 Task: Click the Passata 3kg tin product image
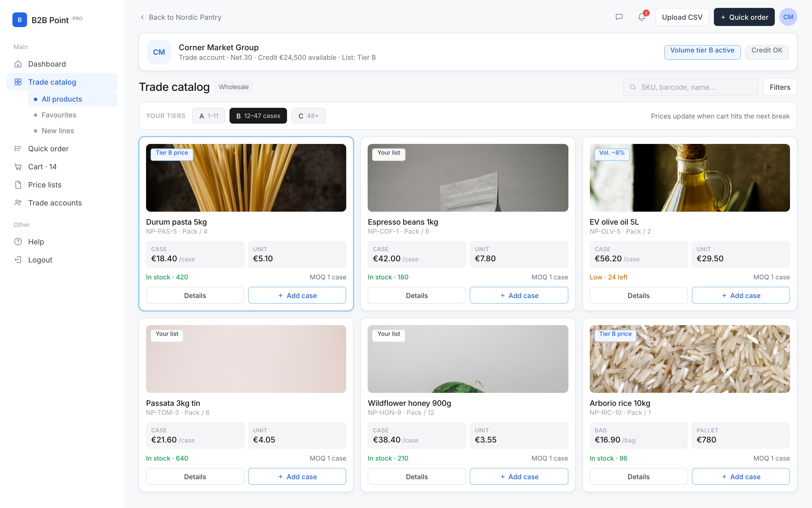[x=246, y=359]
